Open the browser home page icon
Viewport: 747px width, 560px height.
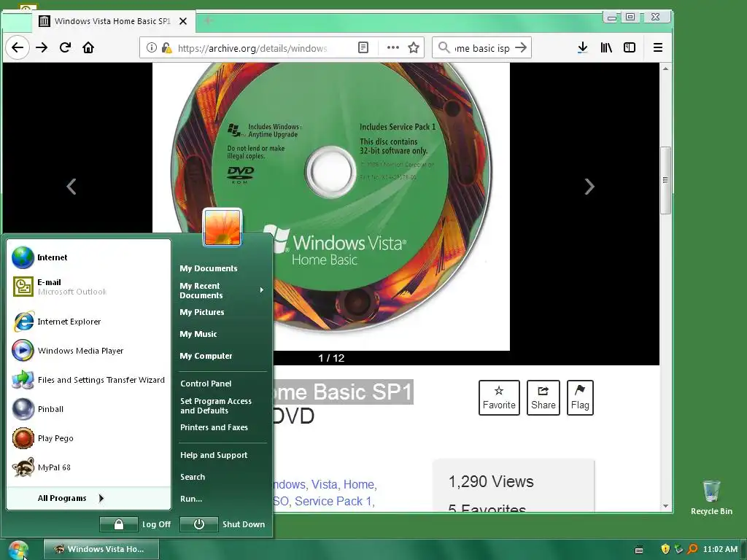pos(88,47)
